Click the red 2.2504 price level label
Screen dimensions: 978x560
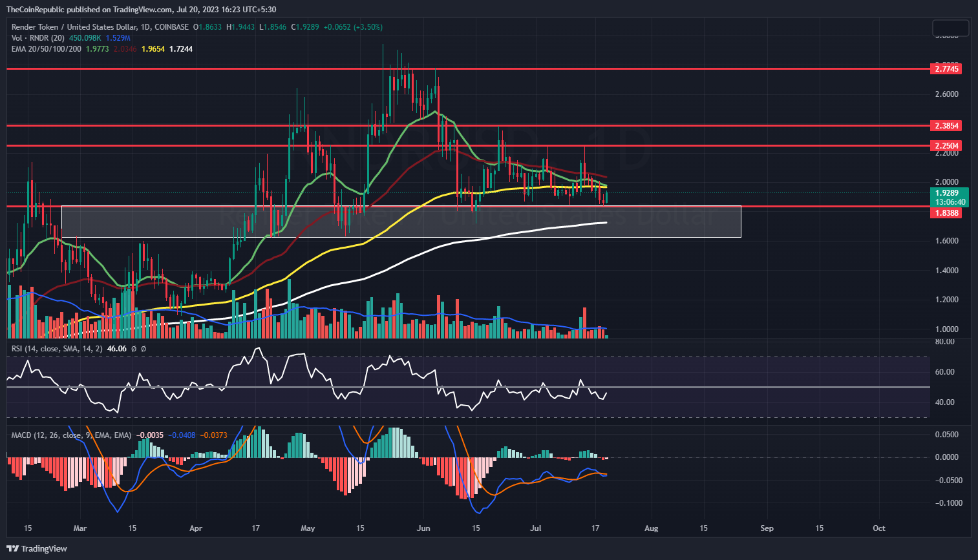click(946, 145)
